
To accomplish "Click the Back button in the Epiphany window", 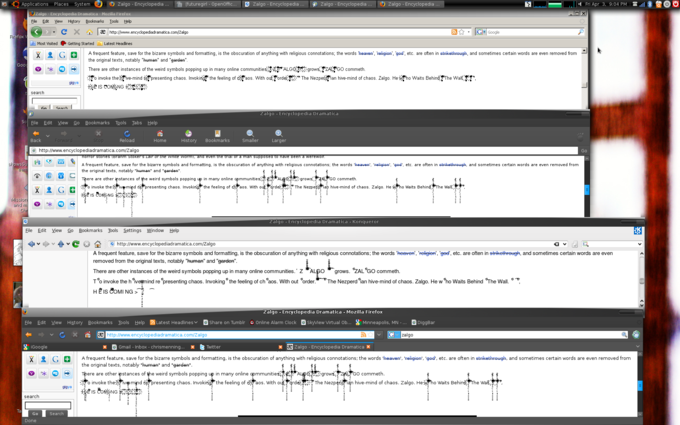I will pos(36,136).
